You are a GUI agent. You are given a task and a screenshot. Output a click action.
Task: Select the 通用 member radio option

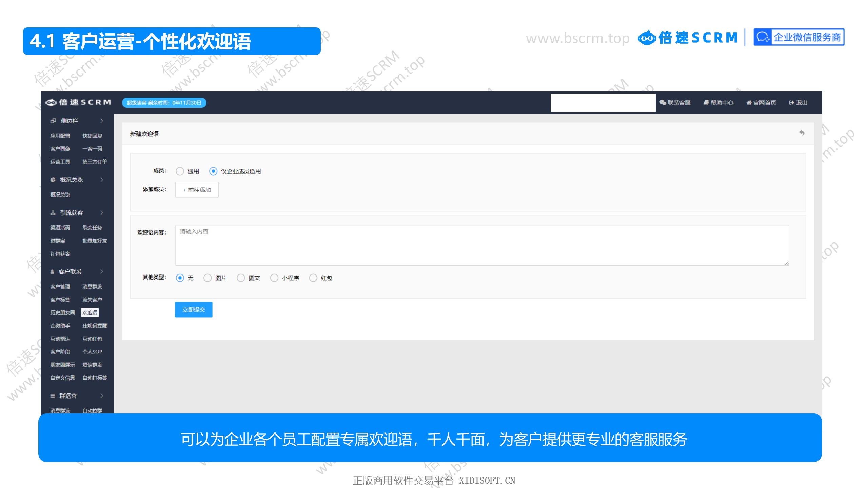pyautogui.click(x=180, y=171)
